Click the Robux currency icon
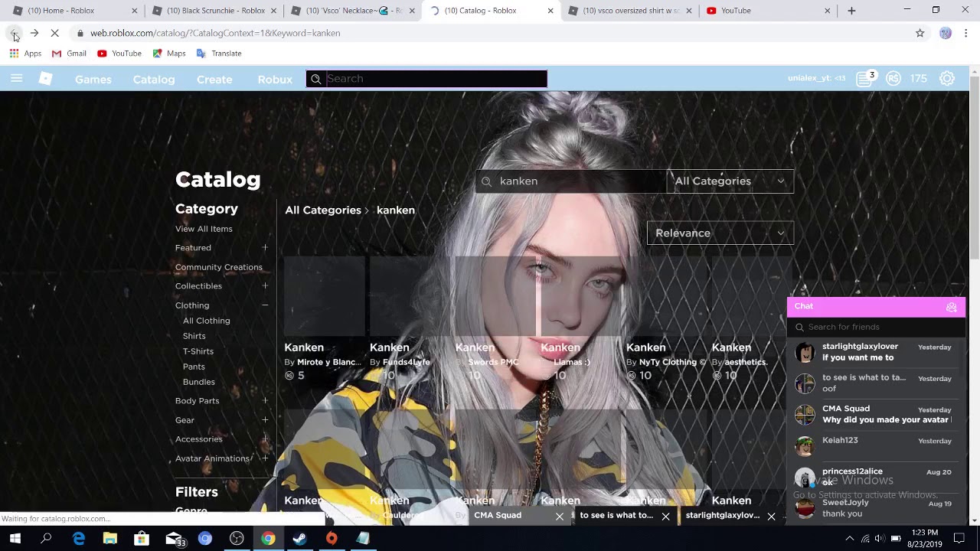The image size is (980, 551). point(893,79)
